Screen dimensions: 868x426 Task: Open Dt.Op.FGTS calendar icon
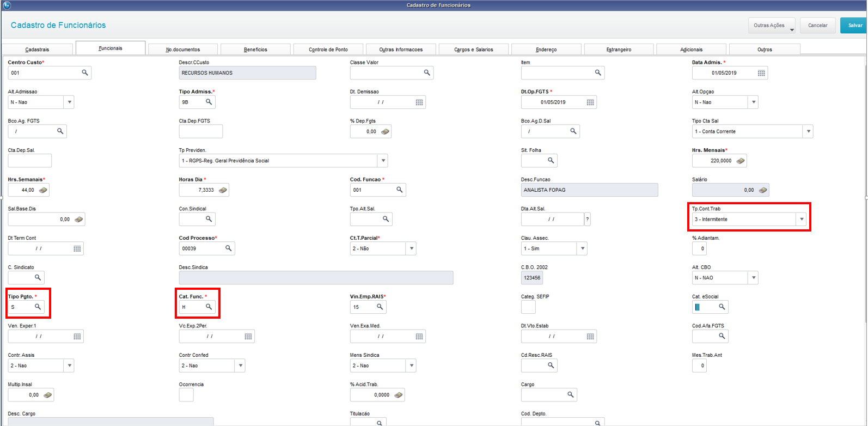[590, 102]
